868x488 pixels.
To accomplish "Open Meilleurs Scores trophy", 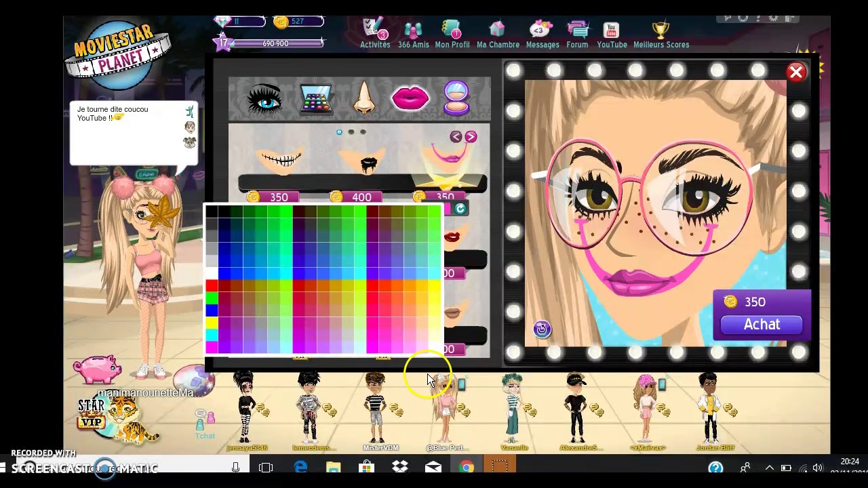I will pos(660,34).
